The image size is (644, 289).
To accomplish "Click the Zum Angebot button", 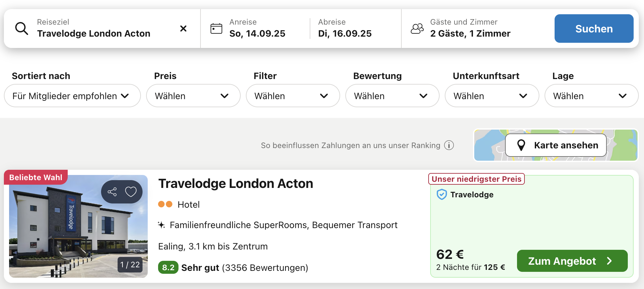I will pyautogui.click(x=572, y=261).
